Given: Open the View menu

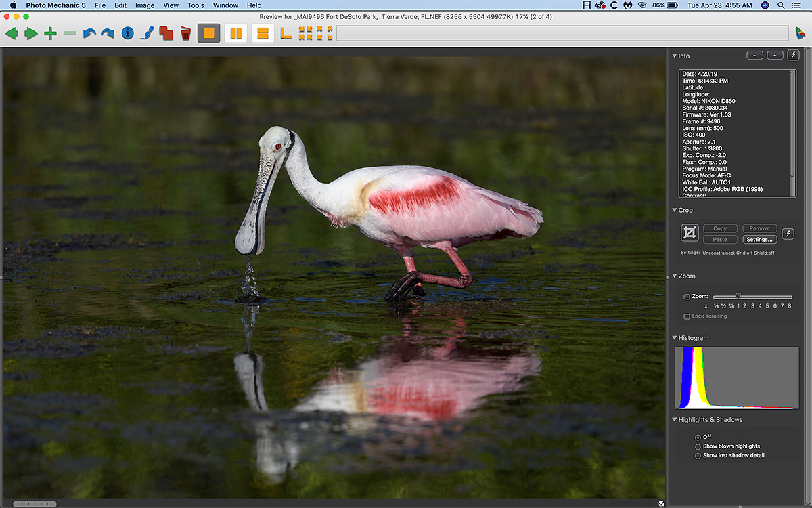Looking at the screenshot, I should (171, 5).
